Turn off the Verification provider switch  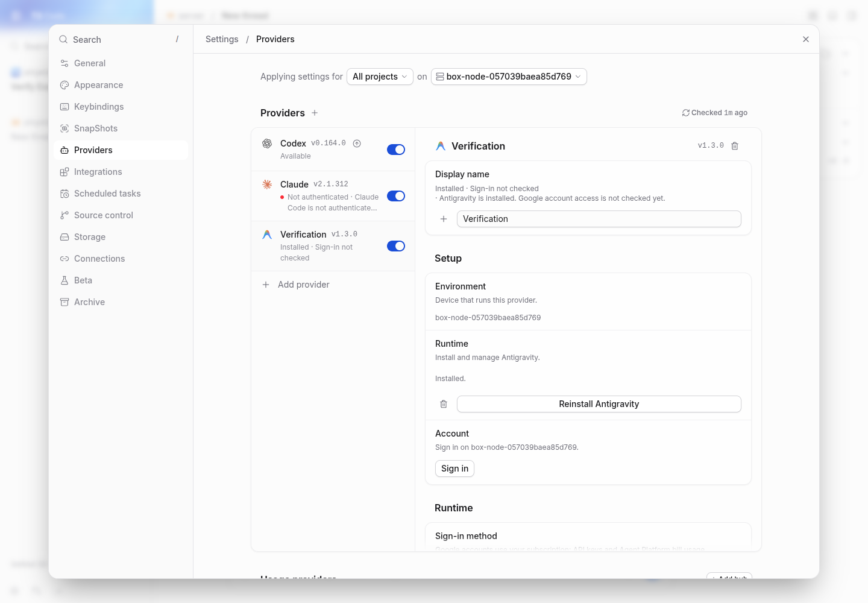point(396,246)
